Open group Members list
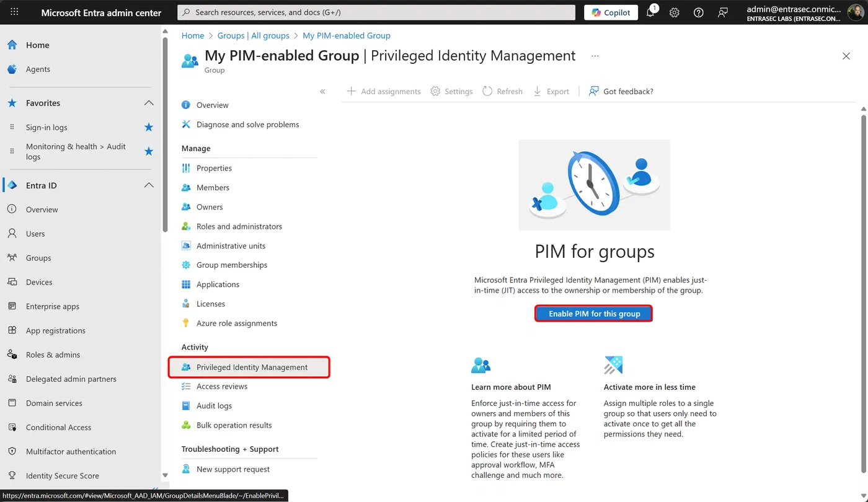This screenshot has height=502, width=868. (x=213, y=187)
